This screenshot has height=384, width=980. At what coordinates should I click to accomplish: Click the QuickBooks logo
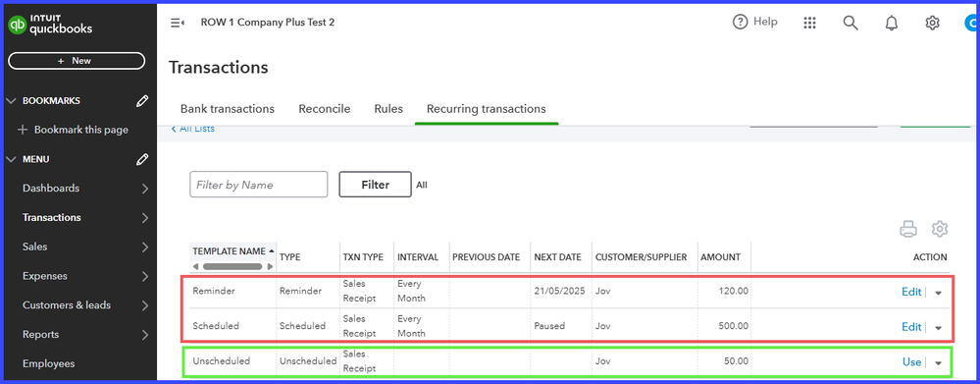tap(50, 25)
